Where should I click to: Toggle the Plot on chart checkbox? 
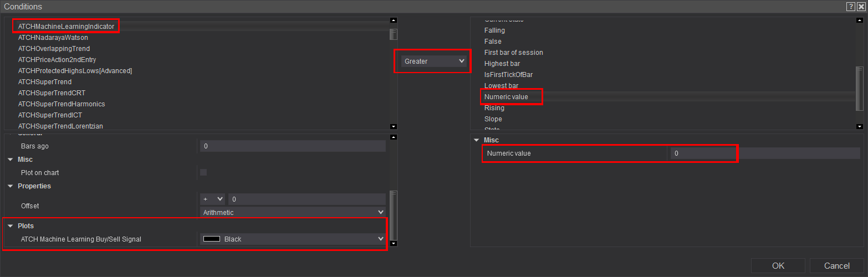coord(203,172)
